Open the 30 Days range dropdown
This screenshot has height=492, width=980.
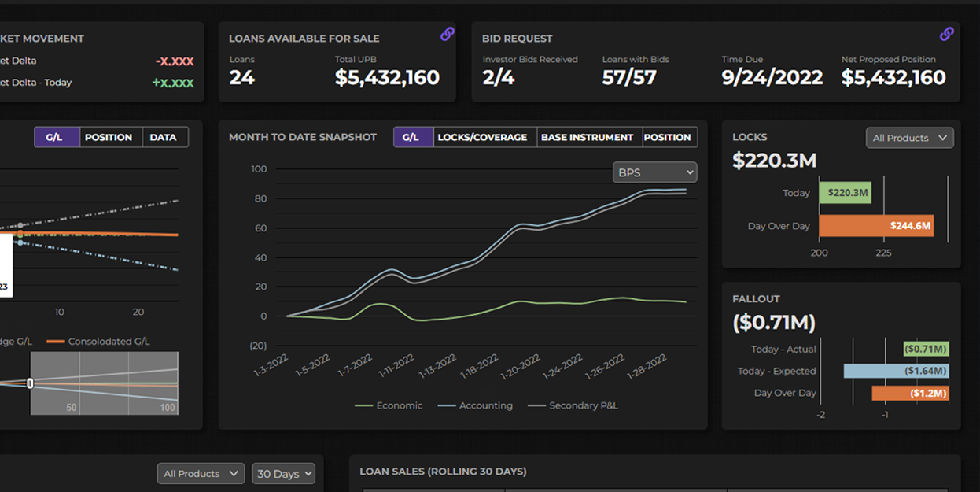click(x=283, y=474)
